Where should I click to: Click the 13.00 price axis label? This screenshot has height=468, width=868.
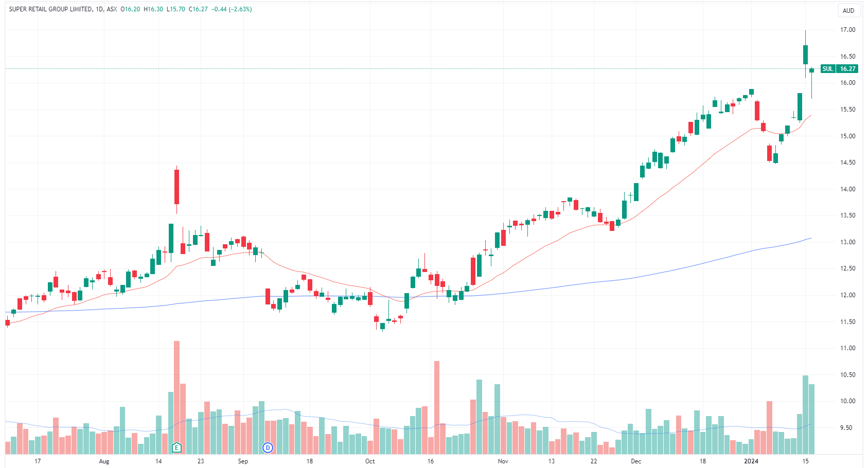click(x=847, y=242)
